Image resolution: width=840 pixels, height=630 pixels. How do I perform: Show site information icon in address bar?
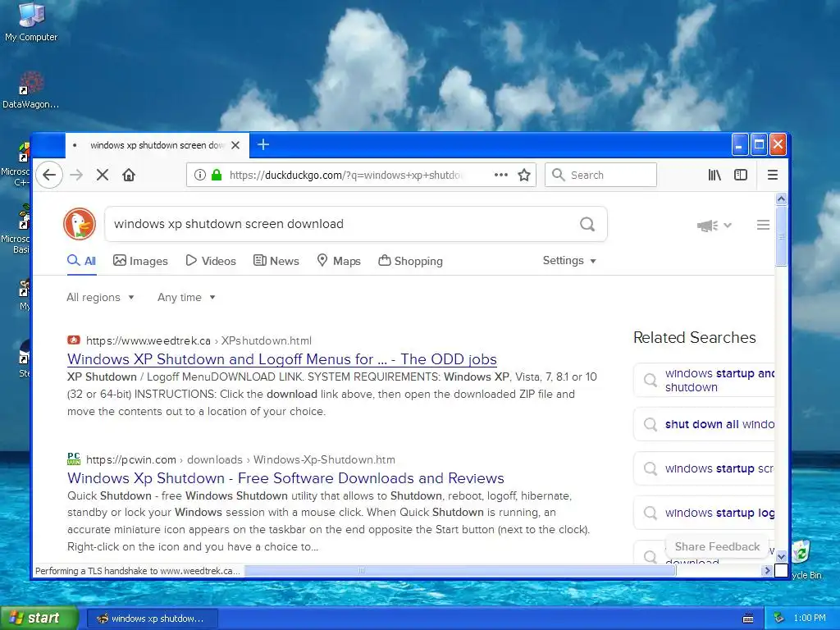[x=200, y=175]
